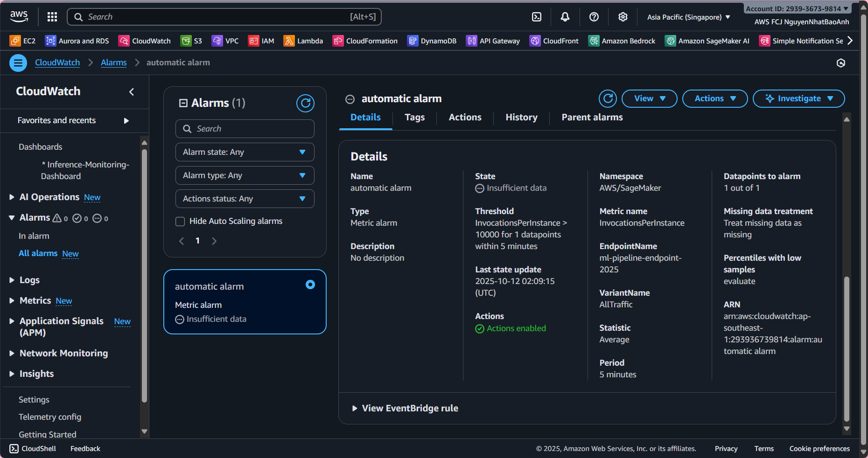The height and width of the screenshot is (458, 868).
Task: Check Hide Auto Scaling alarms
Action: [180, 222]
